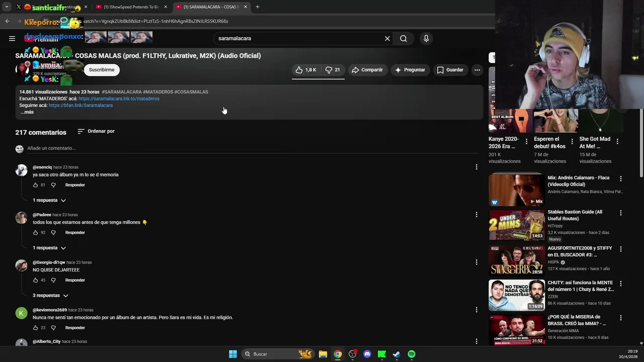Image resolution: width=644 pixels, height=362 pixels.
Task: Start voice search with the microphone
Action: [x=426, y=38]
